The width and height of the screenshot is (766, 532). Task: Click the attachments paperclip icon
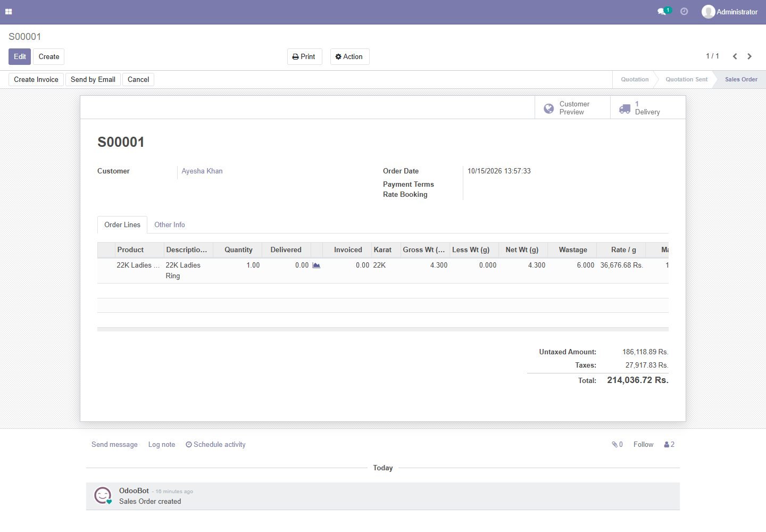click(617, 445)
